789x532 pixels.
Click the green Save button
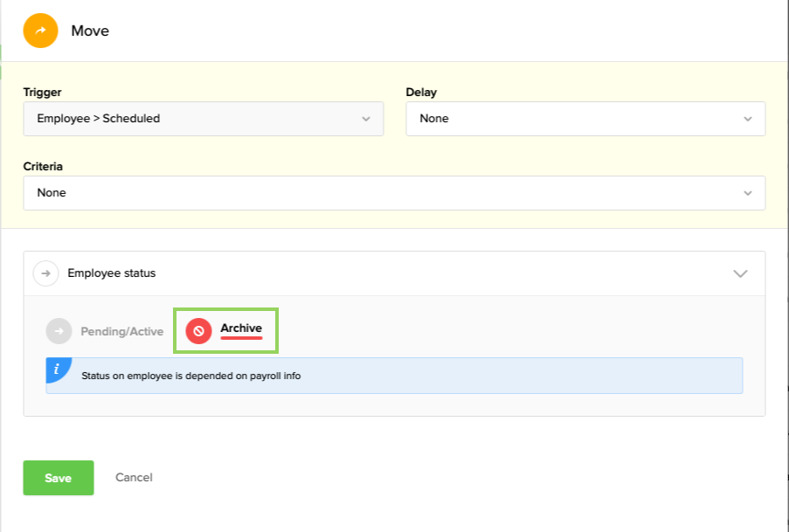click(58, 477)
